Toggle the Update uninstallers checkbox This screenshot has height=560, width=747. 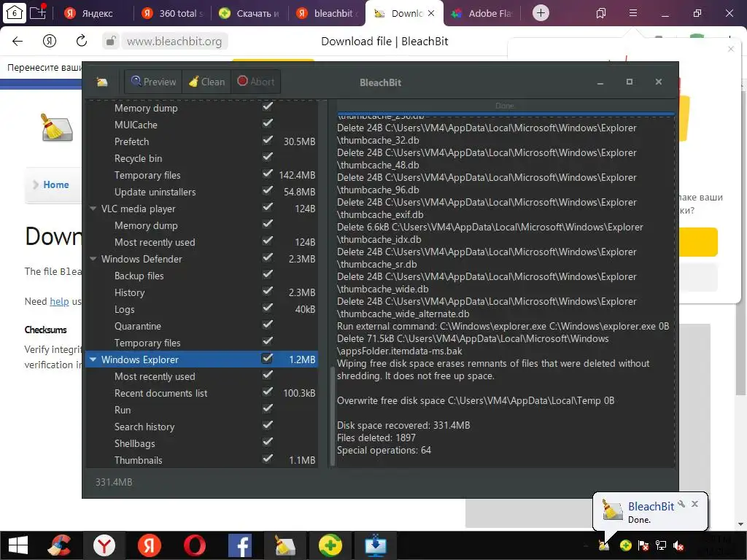[x=268, y=191]
